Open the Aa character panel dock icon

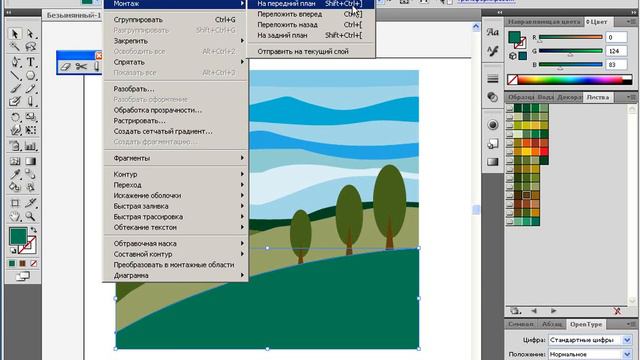pos(493,32)
